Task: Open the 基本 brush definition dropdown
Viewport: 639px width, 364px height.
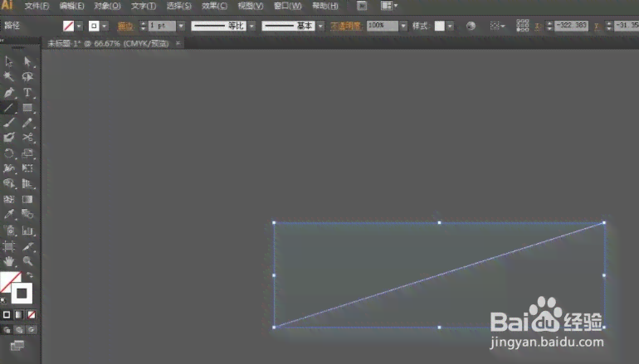Action: click(320, 26)
